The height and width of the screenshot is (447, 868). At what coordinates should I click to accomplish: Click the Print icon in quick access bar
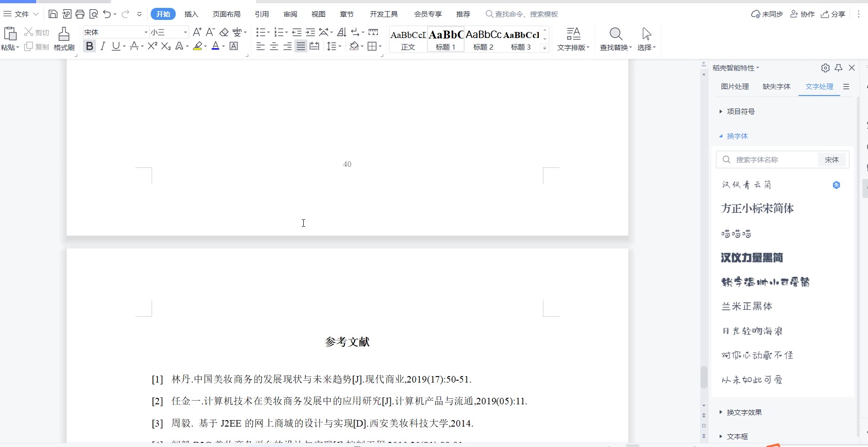click(x=80, y=14)
